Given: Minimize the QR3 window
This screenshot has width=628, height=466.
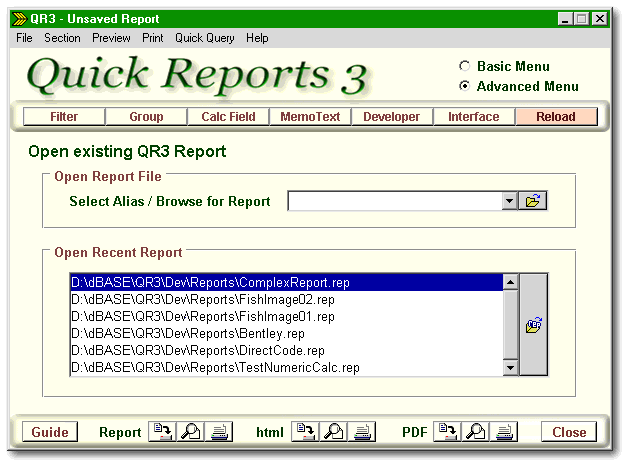Looking at the screenshot, I should click(565, 19).
